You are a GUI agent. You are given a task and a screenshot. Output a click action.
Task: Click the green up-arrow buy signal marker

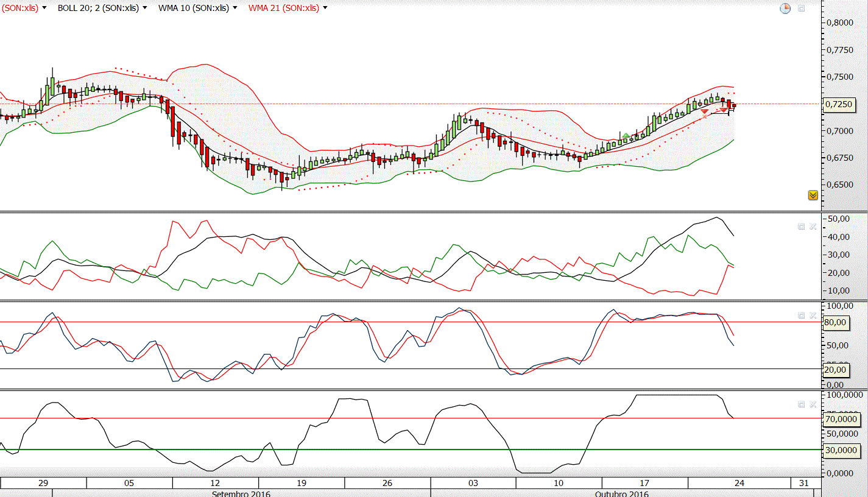pos(626,135)
